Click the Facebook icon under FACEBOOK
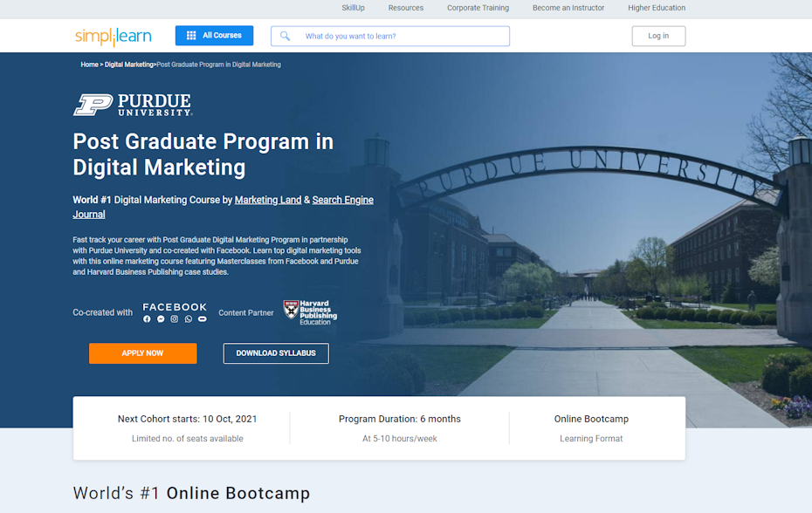Viewport: 812px width, 513px height. pos(147,319)
